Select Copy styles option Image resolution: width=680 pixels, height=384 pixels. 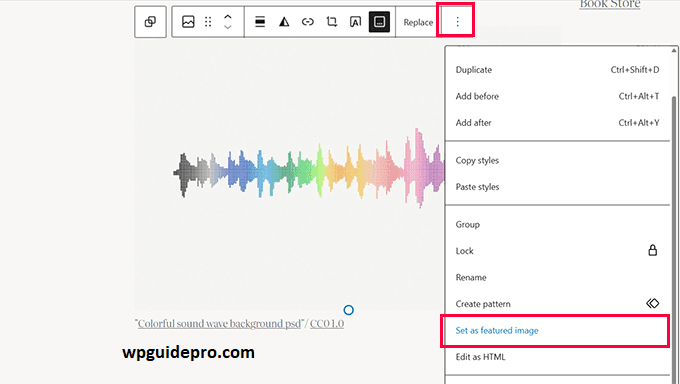click(x=557, y=161)
